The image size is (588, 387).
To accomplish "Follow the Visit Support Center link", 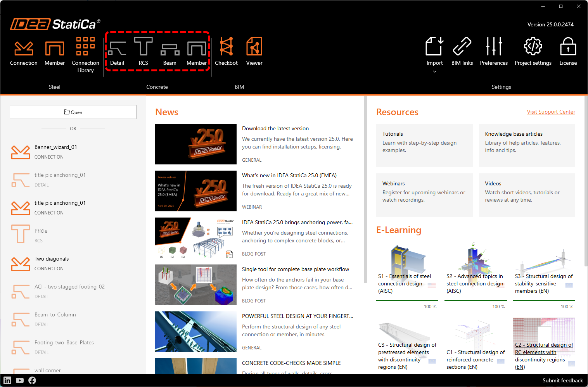I will point(551,112).
